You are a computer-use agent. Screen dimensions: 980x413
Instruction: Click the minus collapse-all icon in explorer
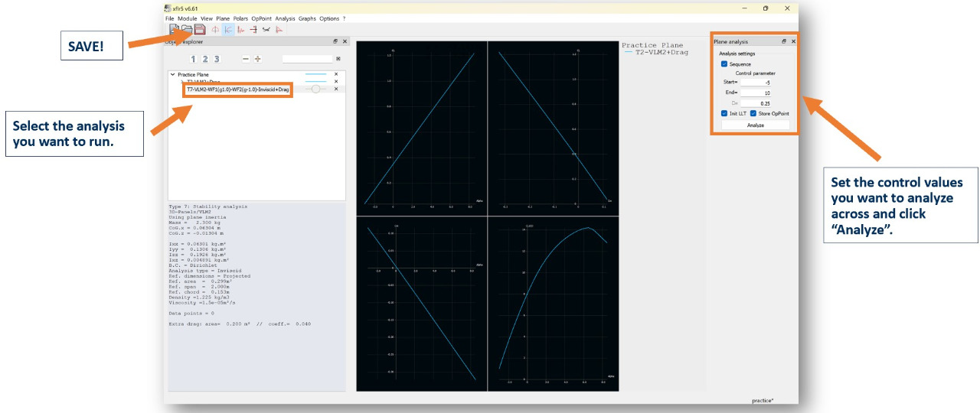245,59
